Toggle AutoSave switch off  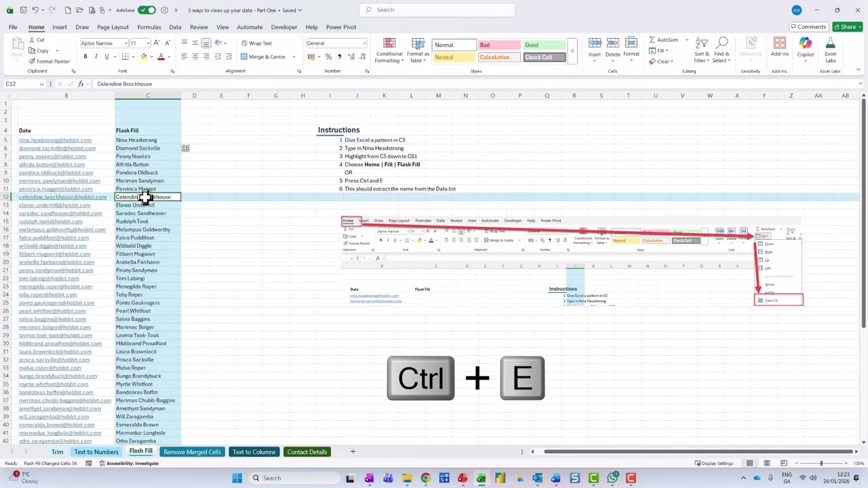[x=146, y=10]
